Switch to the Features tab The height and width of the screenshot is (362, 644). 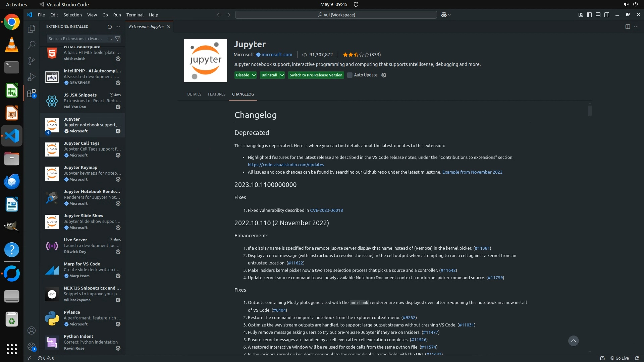coord(217,94)
